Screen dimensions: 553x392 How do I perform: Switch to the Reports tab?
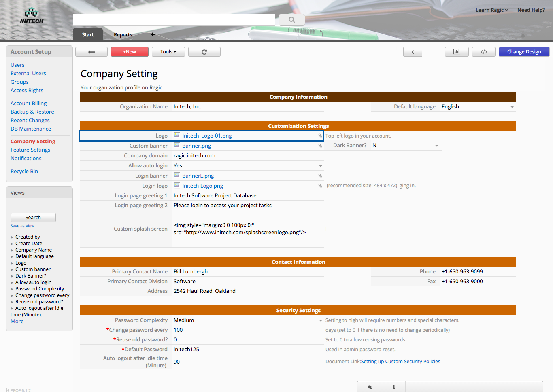click(123, 34)
